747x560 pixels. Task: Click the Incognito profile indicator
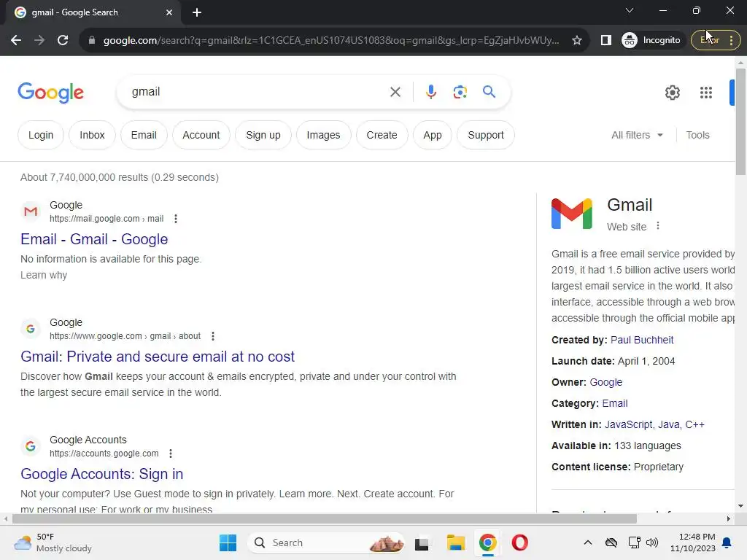click(651, 41)
